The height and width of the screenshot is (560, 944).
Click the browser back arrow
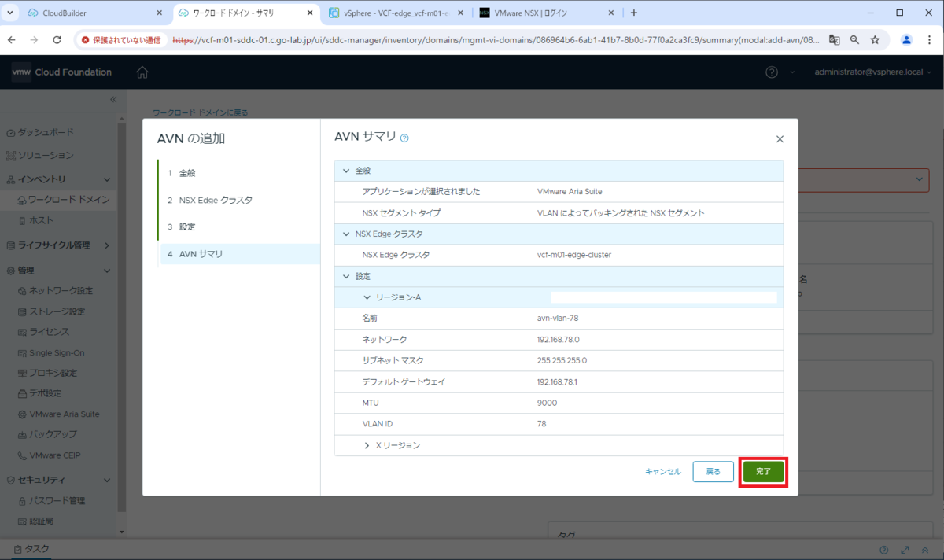pos(13,39)
